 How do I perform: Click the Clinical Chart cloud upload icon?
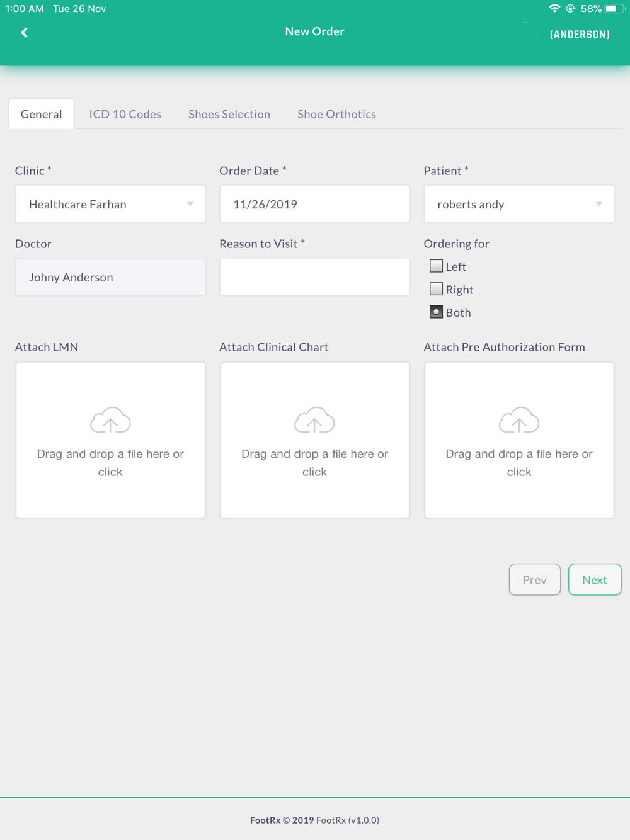[314, 420]
